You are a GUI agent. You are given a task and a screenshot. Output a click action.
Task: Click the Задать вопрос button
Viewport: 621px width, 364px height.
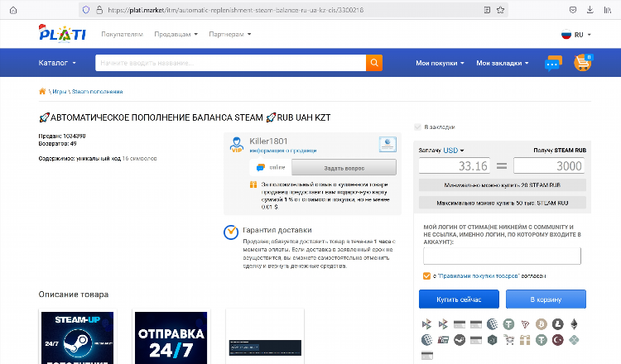click(x=344, y=168)
